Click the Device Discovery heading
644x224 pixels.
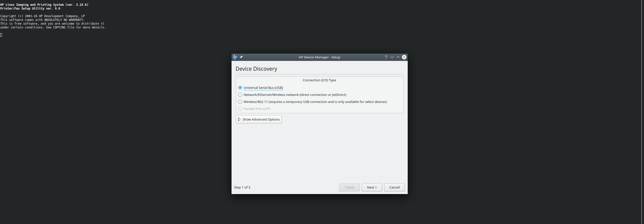pyautogui.click(x=256, y=69)
